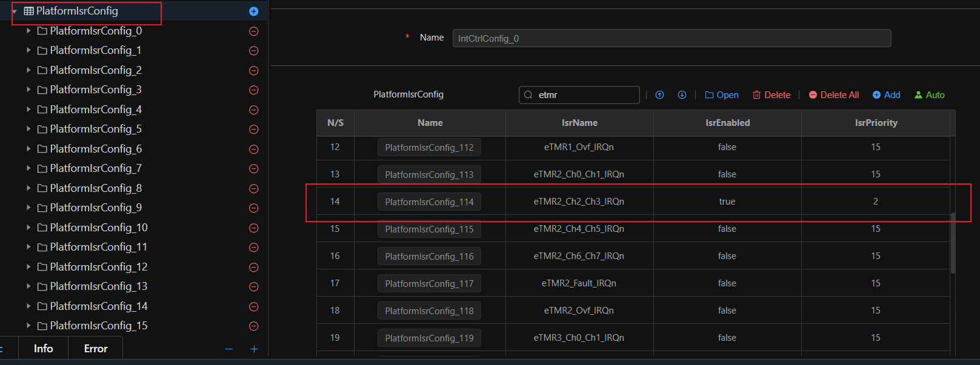
Task: Switch to the Error tab
Action: 96,349
